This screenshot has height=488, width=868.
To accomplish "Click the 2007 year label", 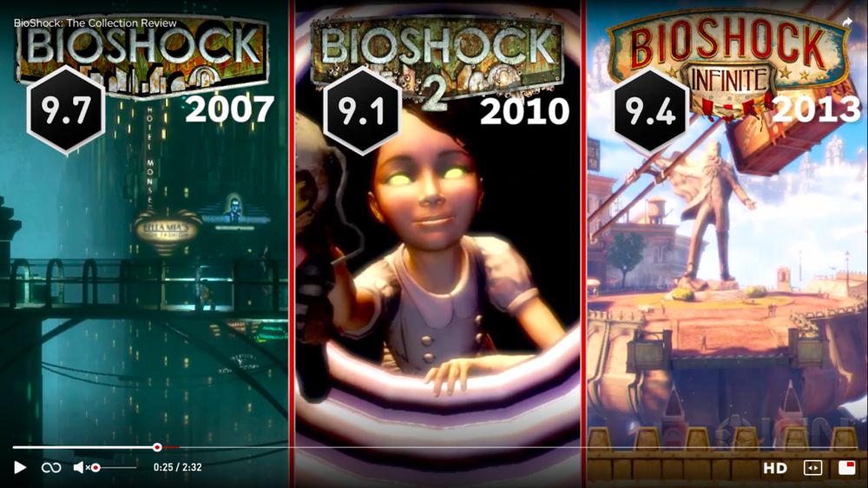I will (230, 109).
